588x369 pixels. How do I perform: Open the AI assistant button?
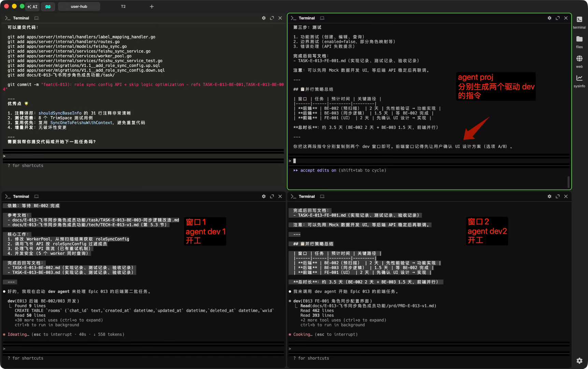point(33,6)
